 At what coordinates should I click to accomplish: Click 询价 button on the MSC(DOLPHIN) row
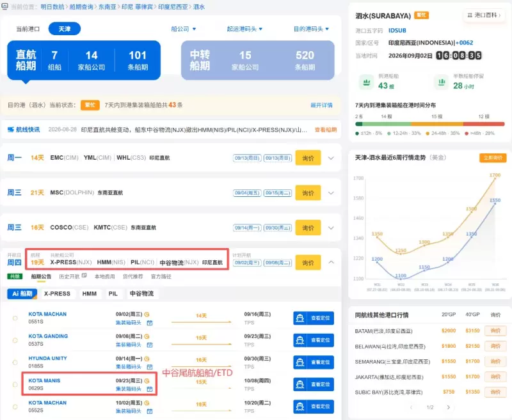pyautogui.click(x=308, y=192)
